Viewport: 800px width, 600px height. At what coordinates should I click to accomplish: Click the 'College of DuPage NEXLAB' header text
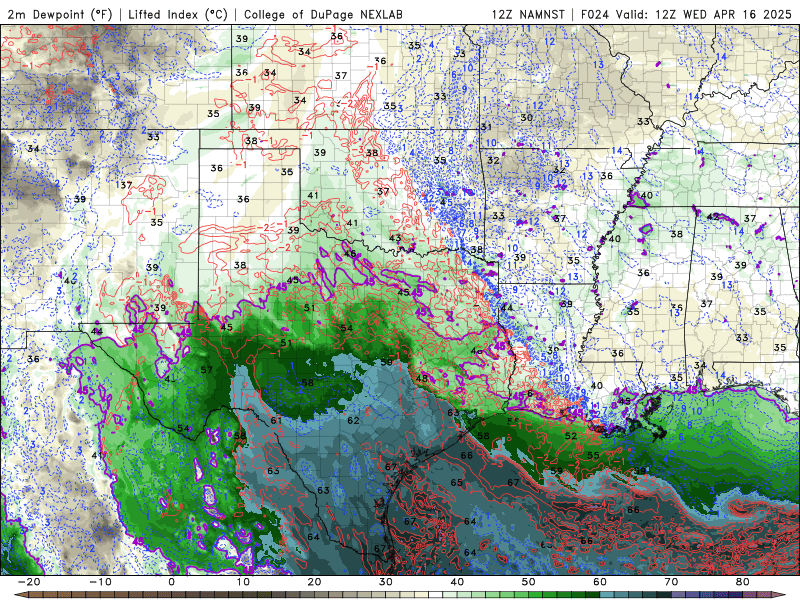pyautogui.click(x=323, y=14)
